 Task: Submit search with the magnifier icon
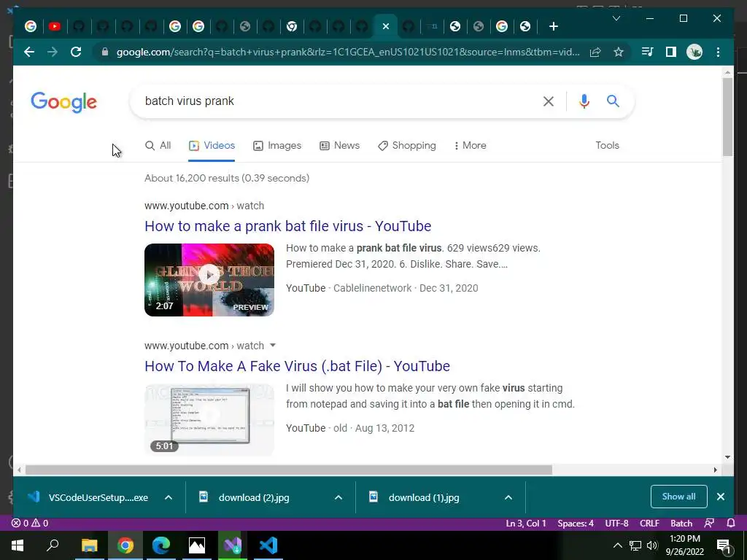pyautogui.click(x=613, y=101)
